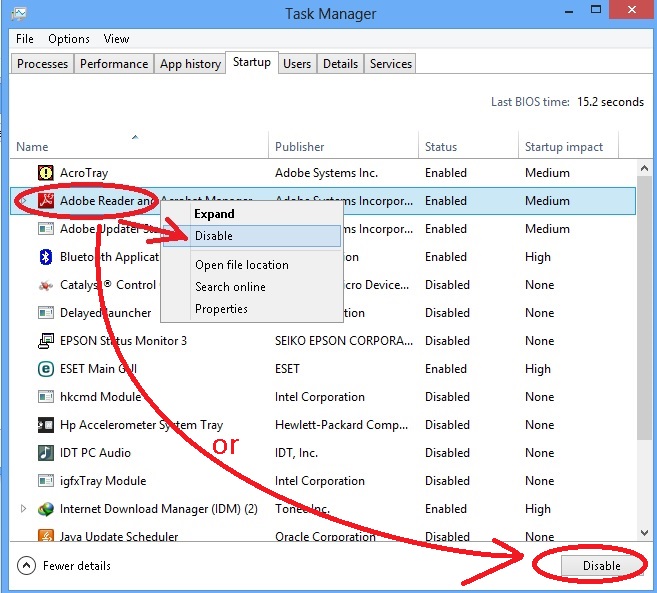This screenshot has width=657, height=593.
Task: Click the Hewlett-Packard Comp... publisher cell
Action: tap(341, 425)
